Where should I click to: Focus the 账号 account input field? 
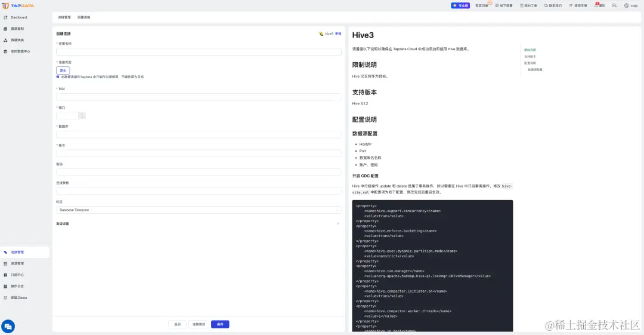199,153
